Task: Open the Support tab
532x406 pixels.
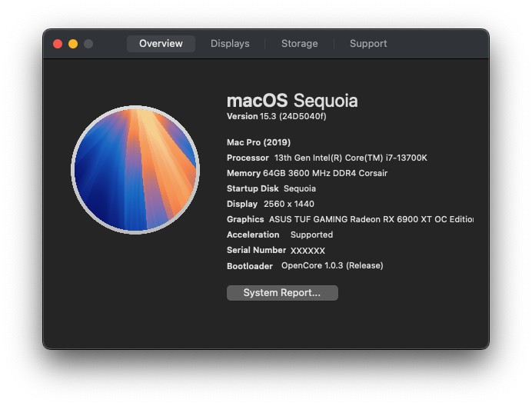Action: [x=368, y=44]
